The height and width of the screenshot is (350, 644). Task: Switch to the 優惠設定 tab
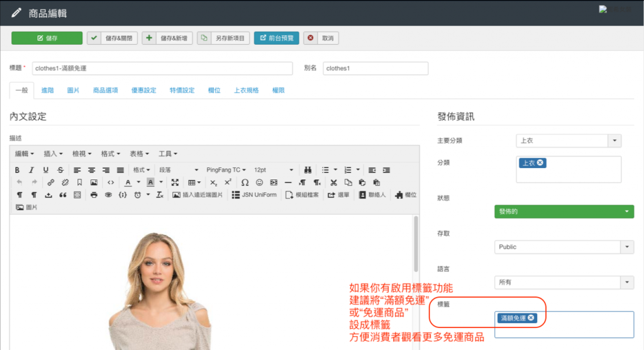[x=143, y=91]
